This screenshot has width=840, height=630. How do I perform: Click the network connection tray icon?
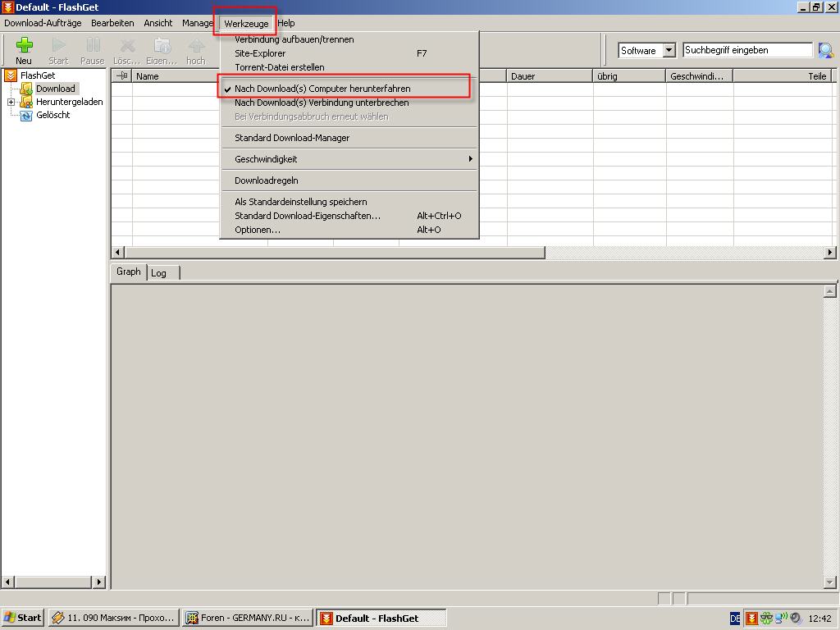tap(781, 619)
